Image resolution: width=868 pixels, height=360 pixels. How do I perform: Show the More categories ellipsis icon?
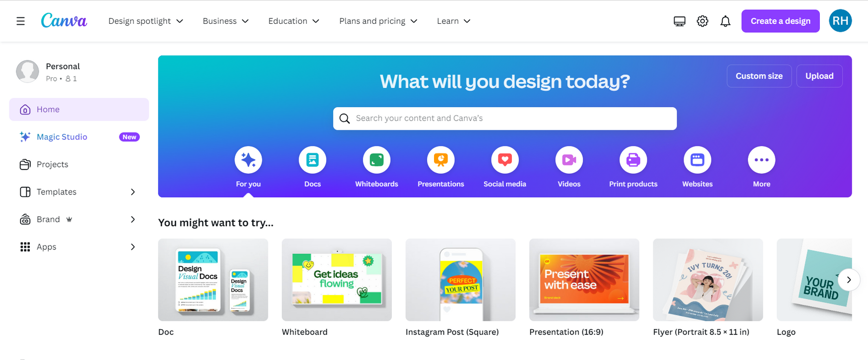pyautogui.click(x=761, y=160)
